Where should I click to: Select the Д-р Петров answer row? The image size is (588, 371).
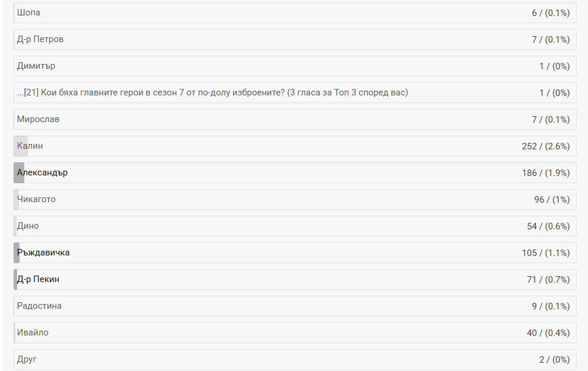(295, 40)
